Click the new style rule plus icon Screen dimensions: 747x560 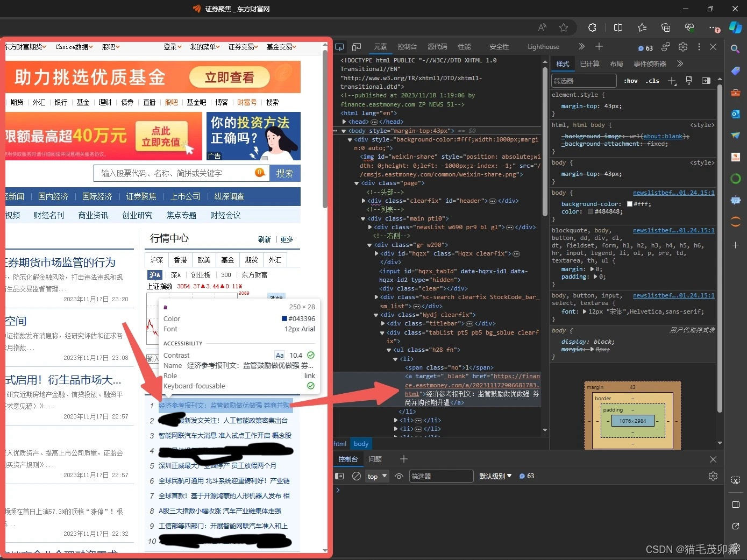coord(672,81)
